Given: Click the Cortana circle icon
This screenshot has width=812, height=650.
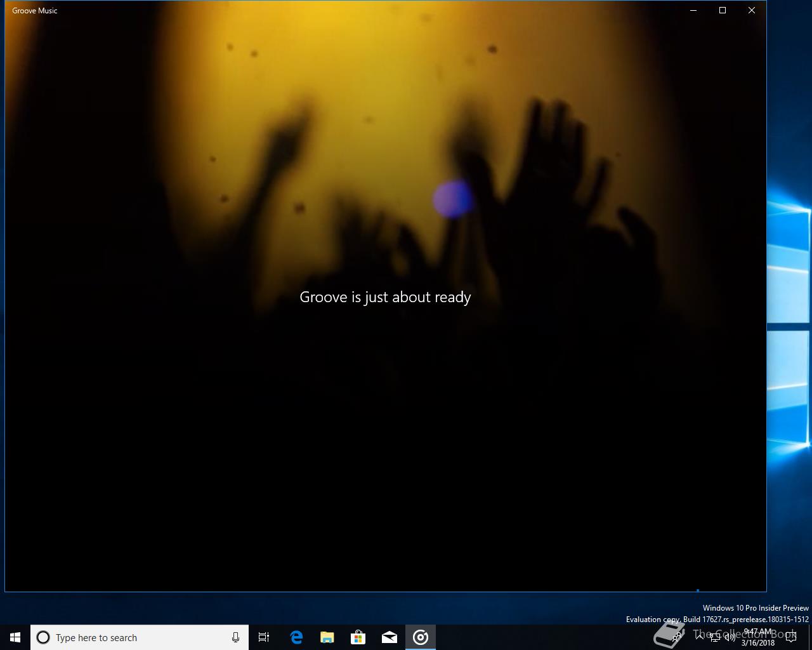Looking at the screenshot, I should pos(43,637).
